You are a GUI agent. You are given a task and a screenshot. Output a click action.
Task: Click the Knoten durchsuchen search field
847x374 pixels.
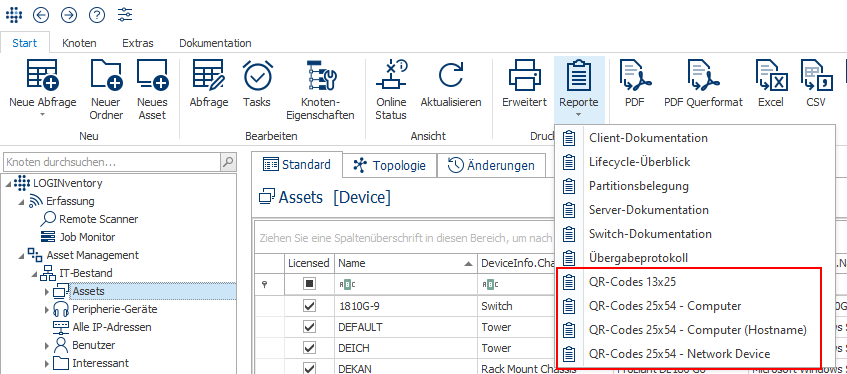[112, 161]
